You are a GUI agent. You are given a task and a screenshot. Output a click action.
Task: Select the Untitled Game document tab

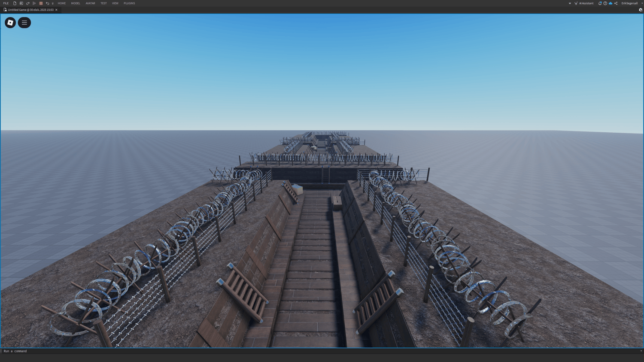30,10
